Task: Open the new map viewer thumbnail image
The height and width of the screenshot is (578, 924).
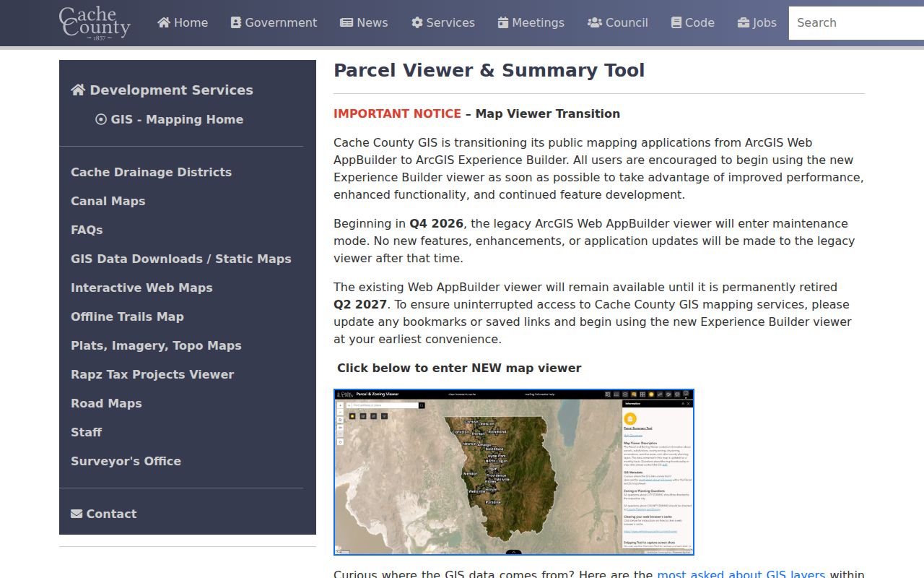Action: tap(514, 472)
